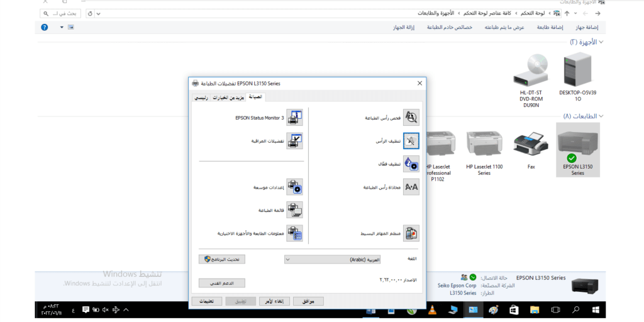Open extended settings icon

294,187
